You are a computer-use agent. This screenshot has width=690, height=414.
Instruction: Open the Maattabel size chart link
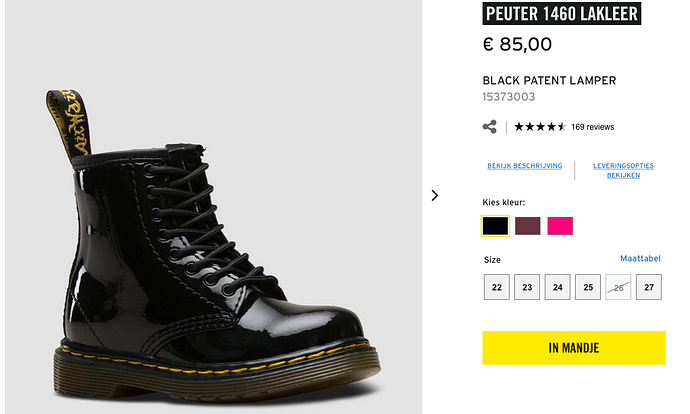click(640, 258)
